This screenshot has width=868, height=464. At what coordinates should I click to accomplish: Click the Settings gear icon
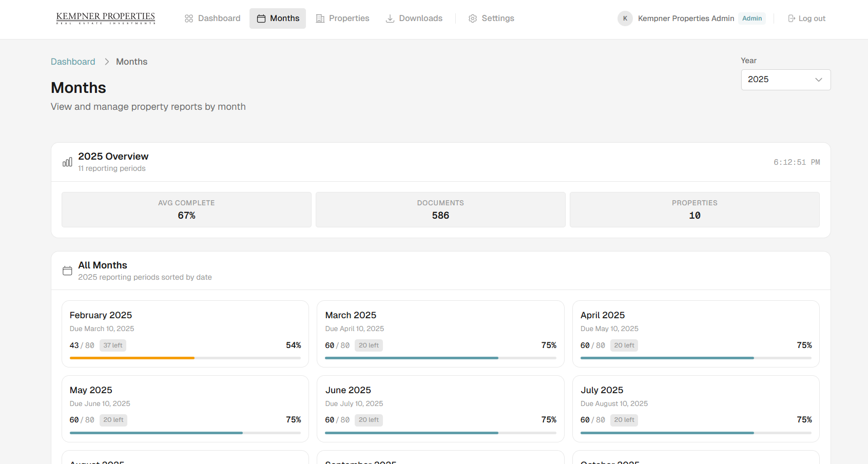point(473,18)
